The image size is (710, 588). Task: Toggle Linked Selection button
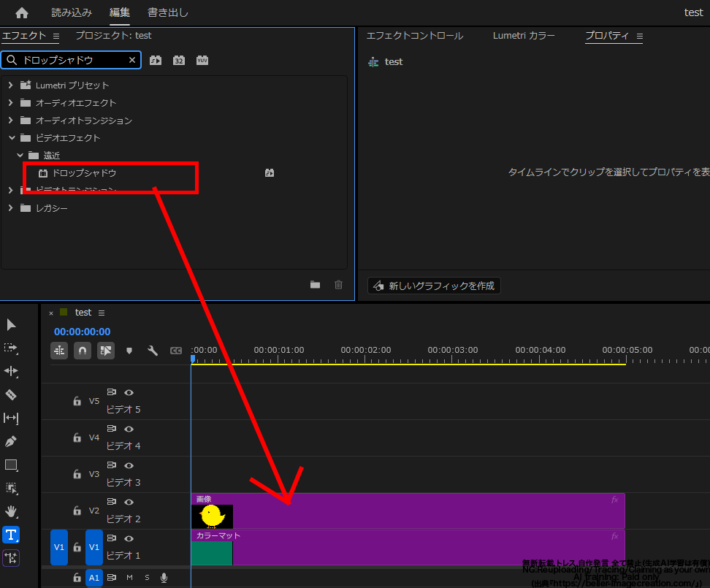click(106, 351)
